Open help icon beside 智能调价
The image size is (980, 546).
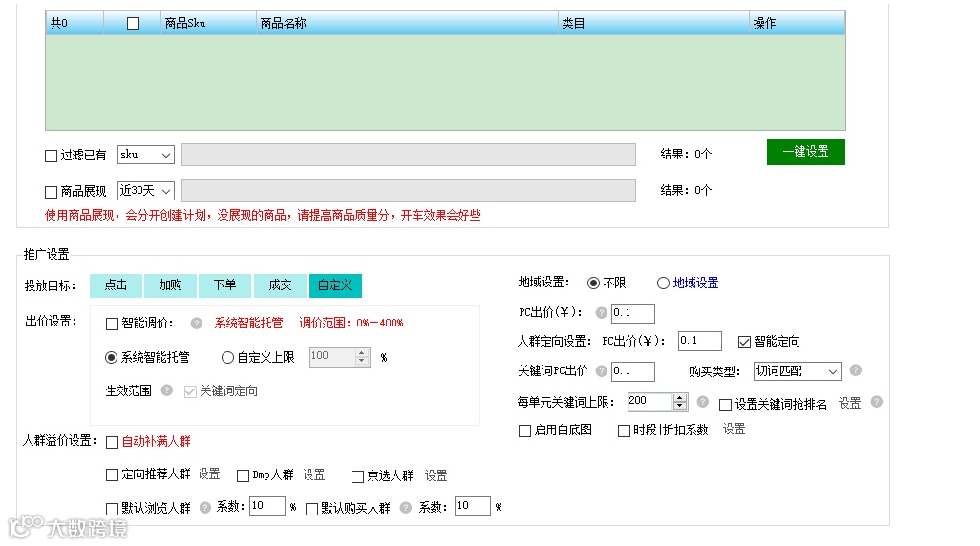pyautogui.click(x=196, y=323)
